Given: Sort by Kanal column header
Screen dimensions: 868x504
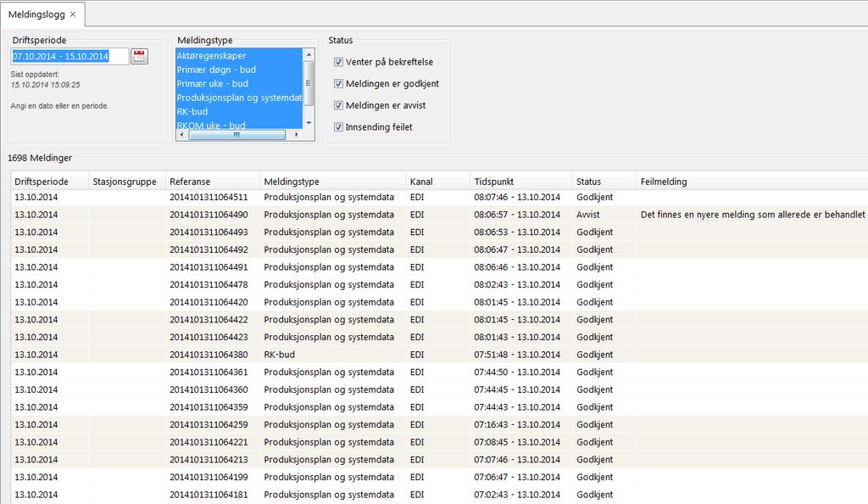Looking at the screenshot, I should coord(438,181).
